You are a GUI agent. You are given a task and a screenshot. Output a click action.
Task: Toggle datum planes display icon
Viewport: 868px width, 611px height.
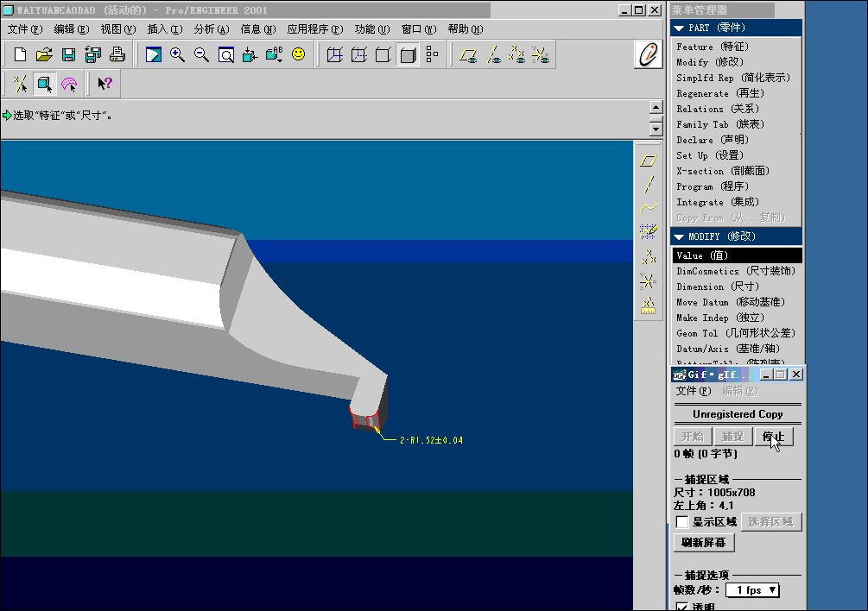pos(468,54)
